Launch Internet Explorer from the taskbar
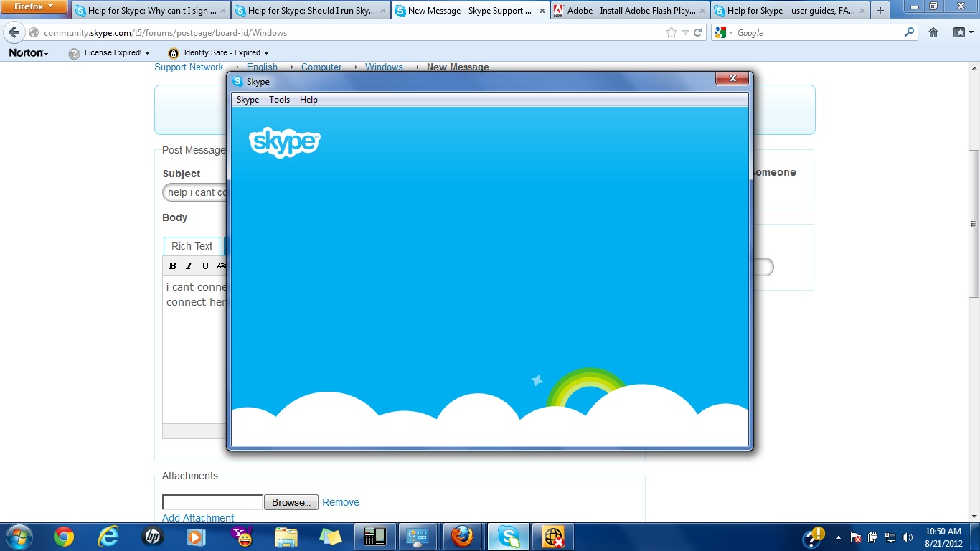The image size is (980, 551). click(x=108, y=537)
